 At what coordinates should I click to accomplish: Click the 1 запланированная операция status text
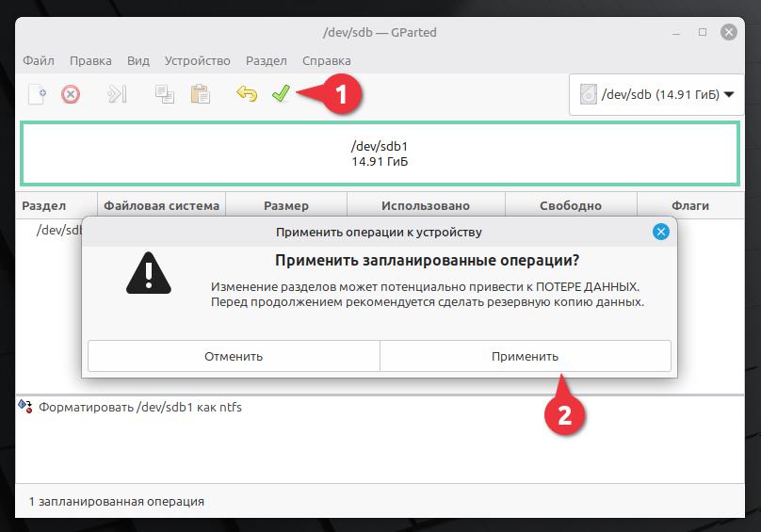click(117, 502)
